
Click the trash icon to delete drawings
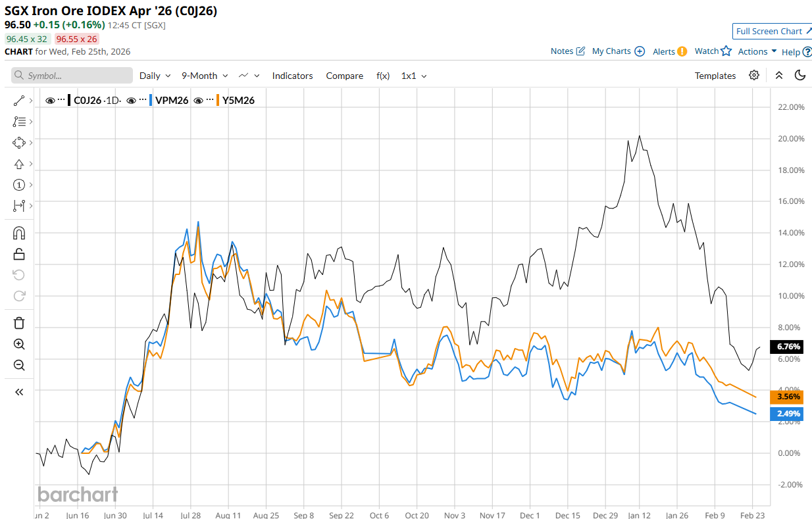pyautogui.click(x=18, y=322)
